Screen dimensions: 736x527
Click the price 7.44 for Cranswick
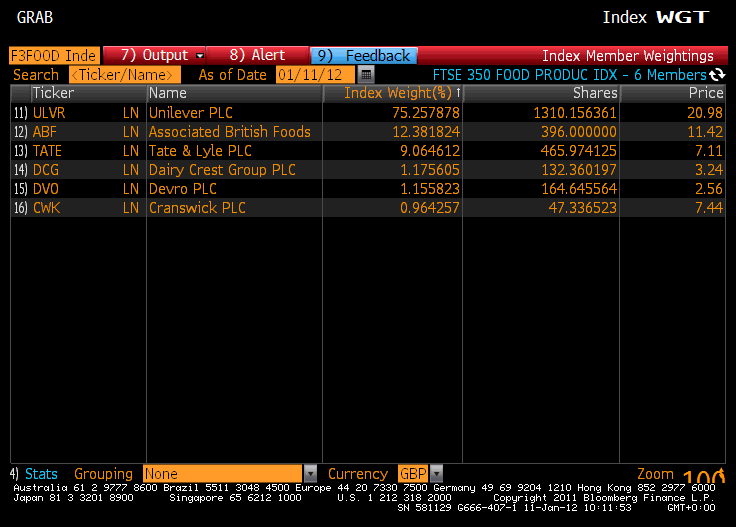[x=709, y=208]
